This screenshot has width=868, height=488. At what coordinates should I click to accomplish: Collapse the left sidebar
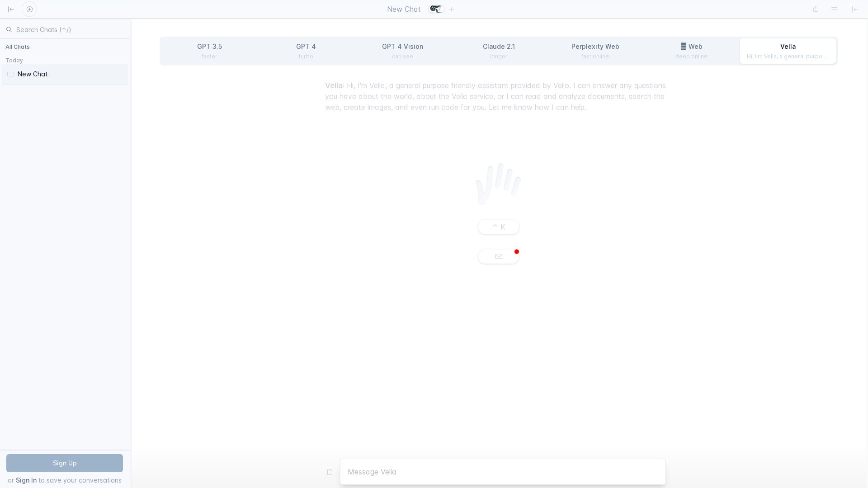click(x=11, y=9)
